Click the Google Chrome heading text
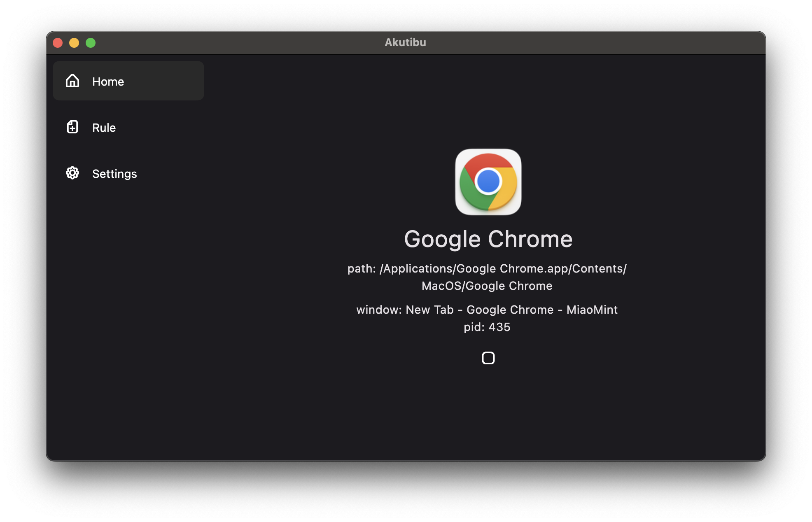The width and height of the screenshot is (812, 522). 488,239
